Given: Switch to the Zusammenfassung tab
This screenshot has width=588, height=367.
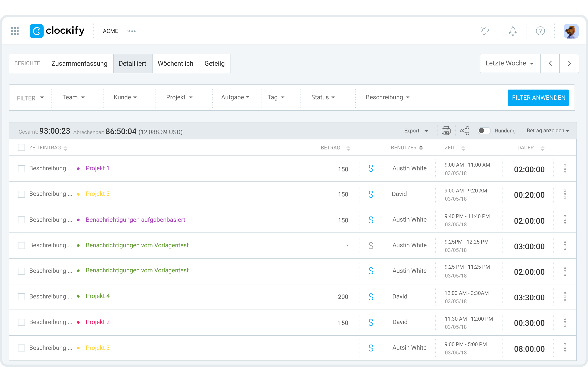Looking at the screenshot, I should coord(80,63).
